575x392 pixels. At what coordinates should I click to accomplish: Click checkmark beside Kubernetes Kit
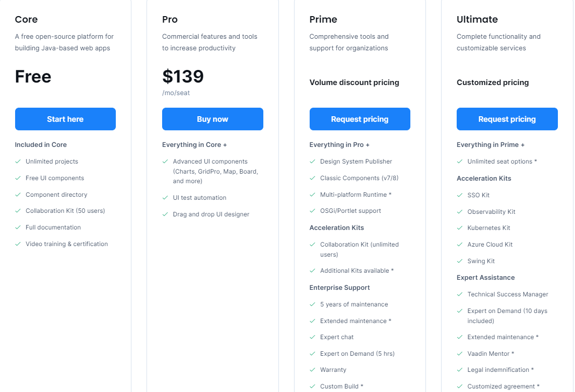coord(459,228)
